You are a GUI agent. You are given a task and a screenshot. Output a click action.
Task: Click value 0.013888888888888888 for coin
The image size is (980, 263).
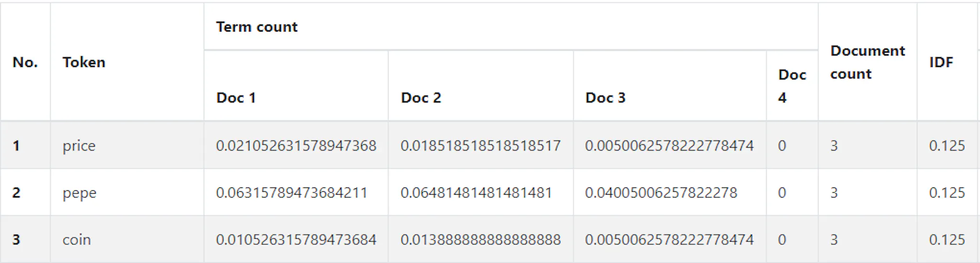[480, 240]
